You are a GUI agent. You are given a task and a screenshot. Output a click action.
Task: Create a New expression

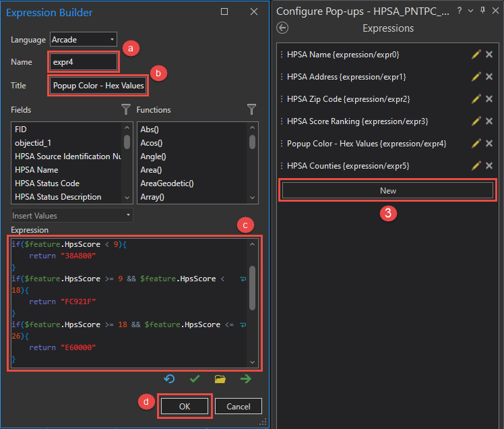click(387, 190)
